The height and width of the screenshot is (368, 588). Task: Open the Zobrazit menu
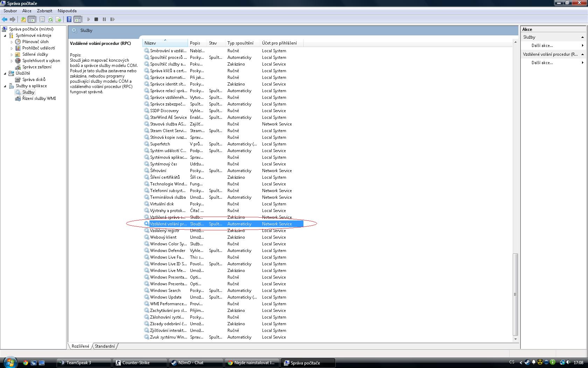(44, 11)
